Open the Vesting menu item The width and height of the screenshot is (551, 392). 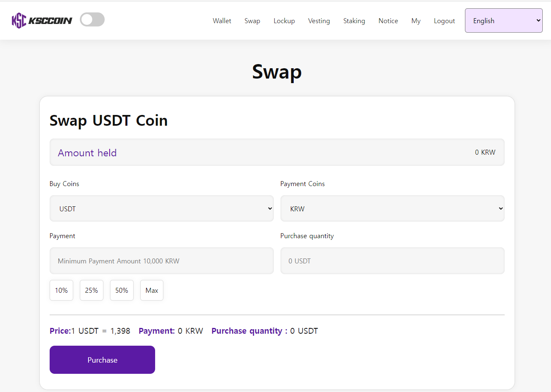319,21
